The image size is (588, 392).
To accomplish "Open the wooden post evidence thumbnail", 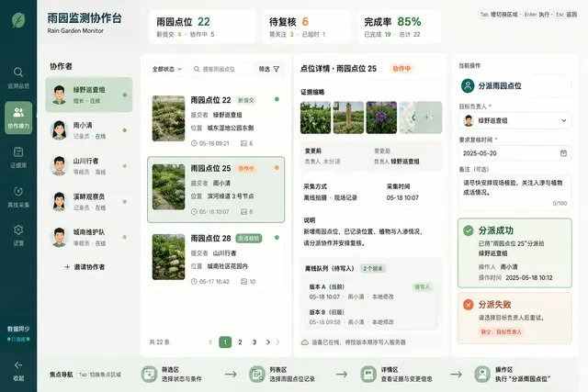I will 348,118.
